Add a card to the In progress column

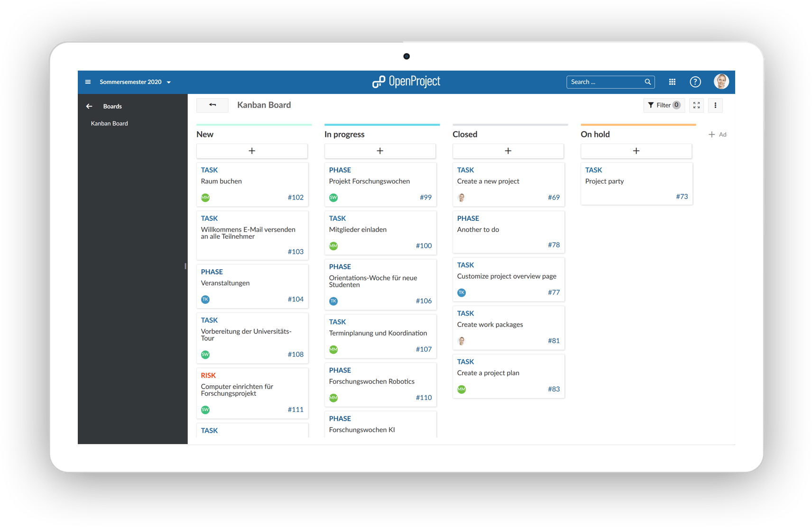380,151
